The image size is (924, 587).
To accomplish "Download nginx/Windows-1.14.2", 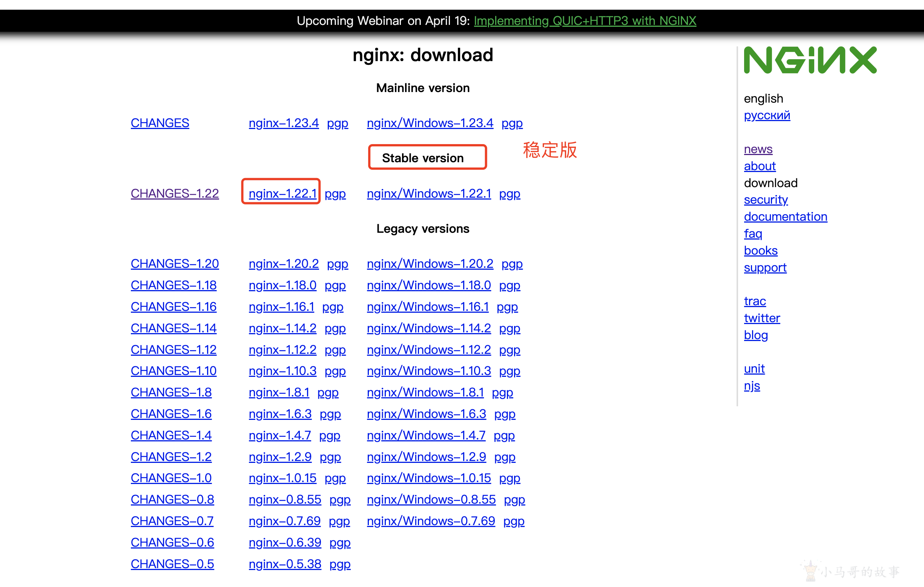I will click(428, 328).
